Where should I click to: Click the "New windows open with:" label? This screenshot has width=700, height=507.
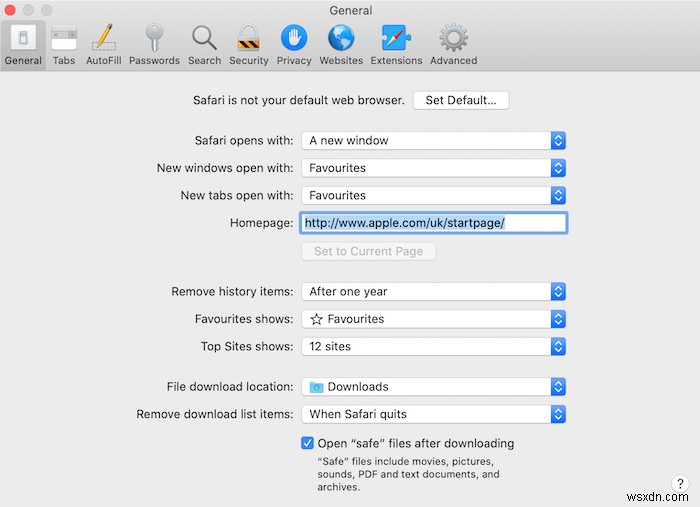tap(225, 168)
